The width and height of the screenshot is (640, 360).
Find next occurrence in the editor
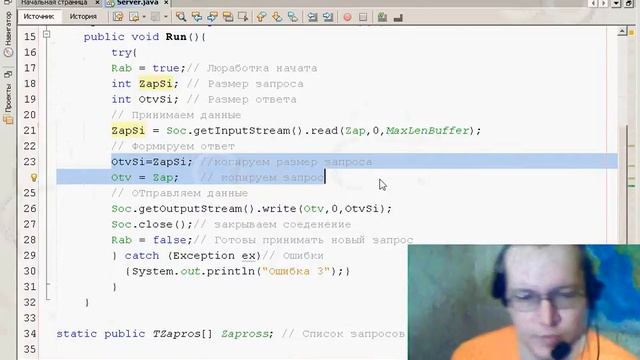coord(212,17)
